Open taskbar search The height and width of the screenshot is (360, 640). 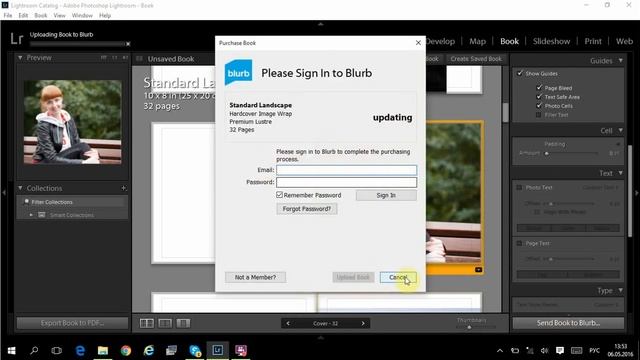34,350
